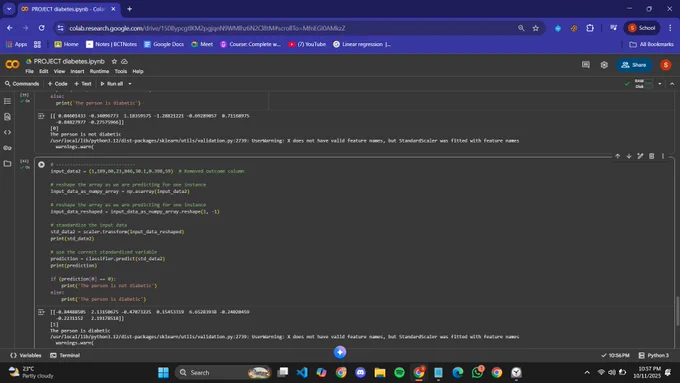Open the Files folder sidebar icon
Viewport: 680px width, 383px height.
7,164
